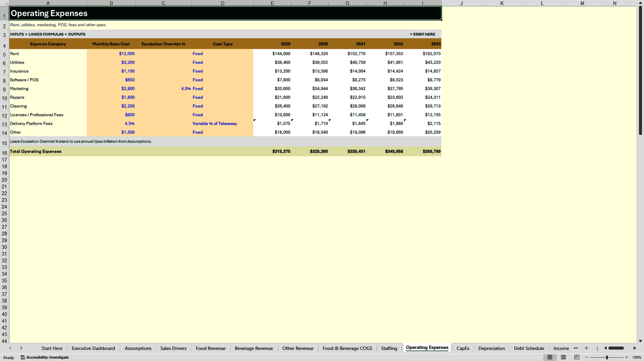Click horizontal scroll left arrow
The width and height of the screenshot is (644, 361).
pyautogui.click(x=605, y=348)
